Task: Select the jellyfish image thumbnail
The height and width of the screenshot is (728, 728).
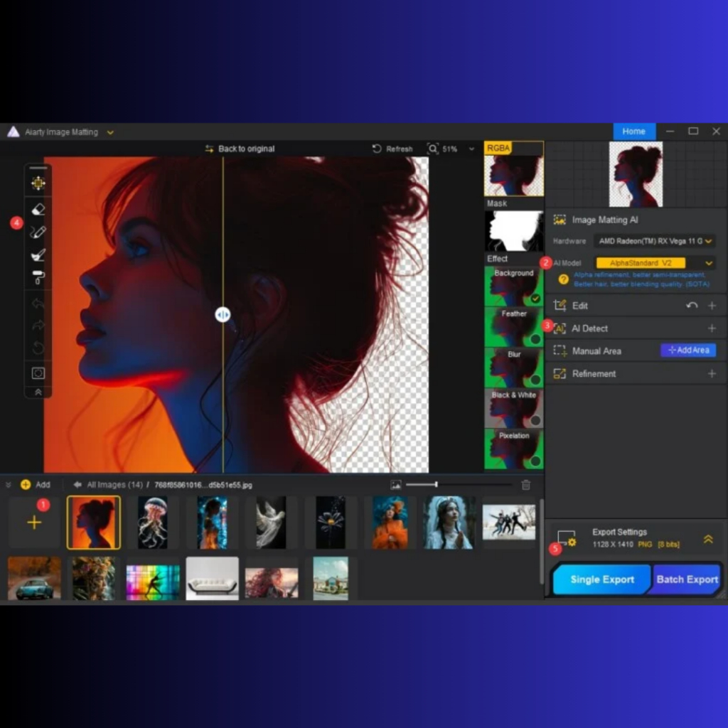Action: pyautogui.click(x=153, y=523)
